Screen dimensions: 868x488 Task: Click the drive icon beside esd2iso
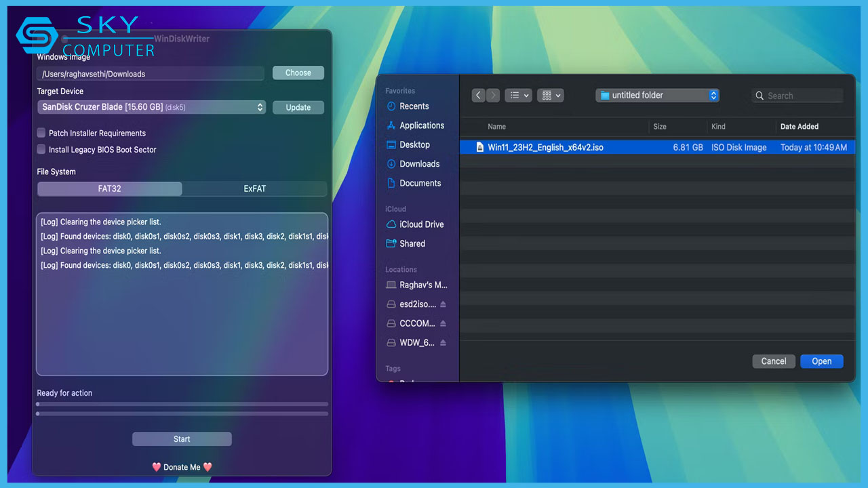(x=391, y=304)
